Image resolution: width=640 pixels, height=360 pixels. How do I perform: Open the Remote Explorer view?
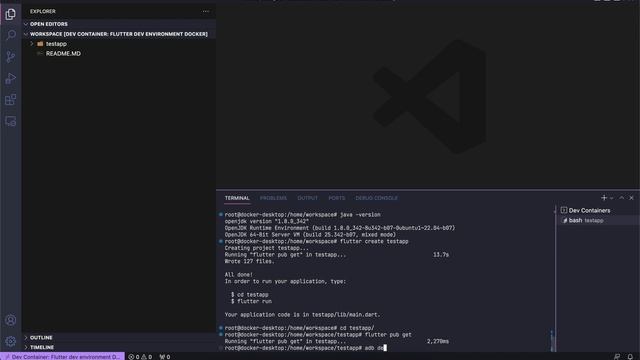[11, 121]
